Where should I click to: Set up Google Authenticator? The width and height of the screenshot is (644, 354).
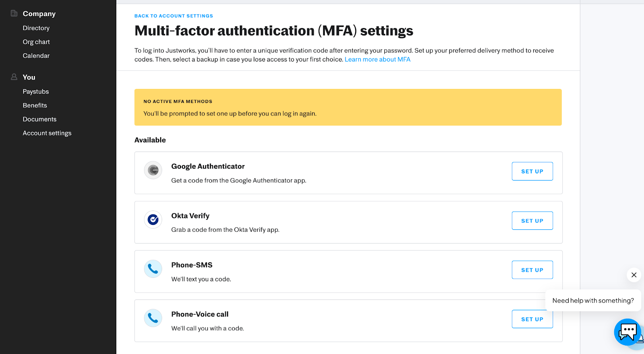point(532,171)
